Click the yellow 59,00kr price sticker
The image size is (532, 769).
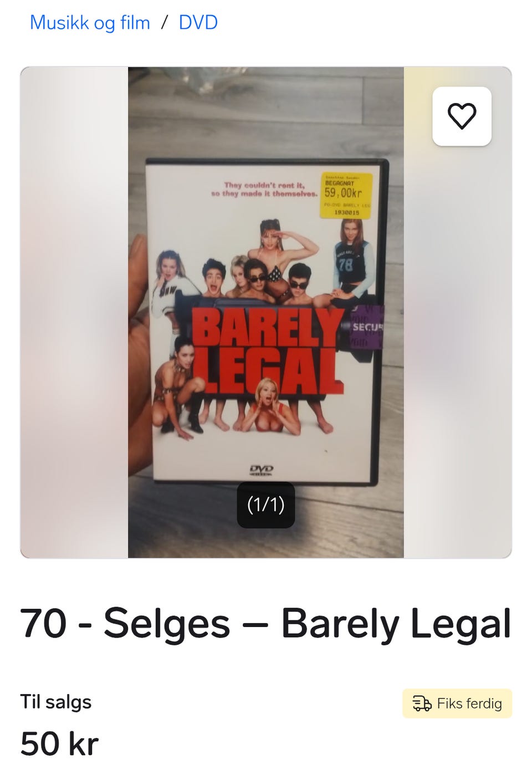point(346,195)
